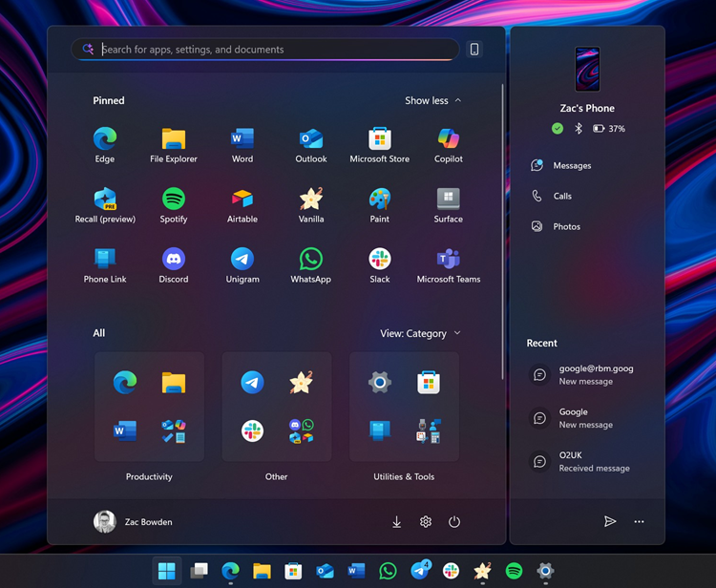Open the Microsoft Teams app
The image size is (716, 588).
pos(449,265)
